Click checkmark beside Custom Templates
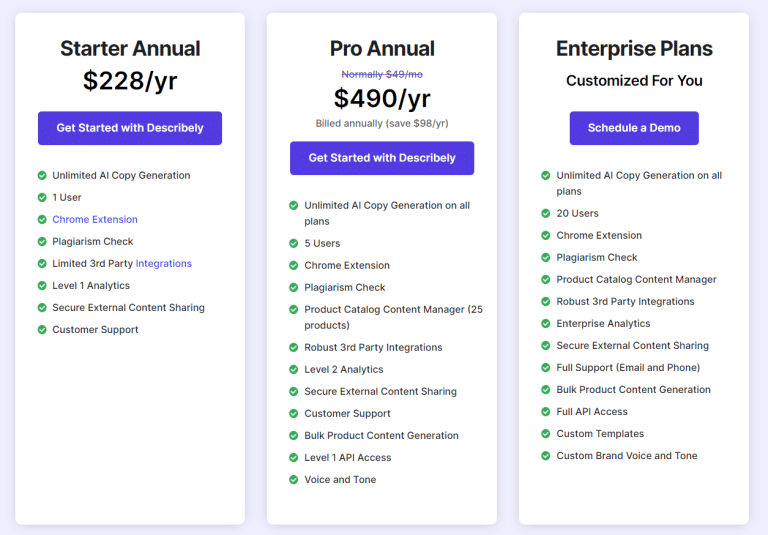The width and height of the screenshot is (768, 535). pyautogui.click(x=546, y=434)
